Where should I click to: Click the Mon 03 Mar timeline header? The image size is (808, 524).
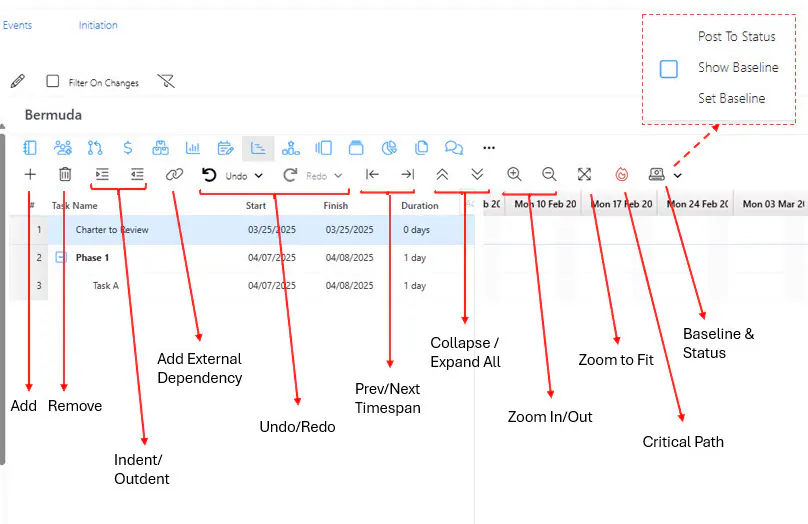(772, 204)
